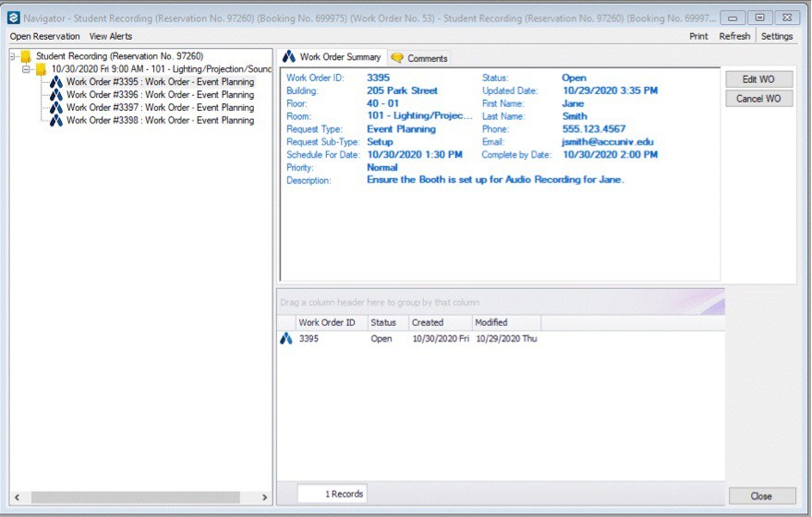Open the View Alerts menu item
The image size is (812, 517).
[x=111, y=36]
